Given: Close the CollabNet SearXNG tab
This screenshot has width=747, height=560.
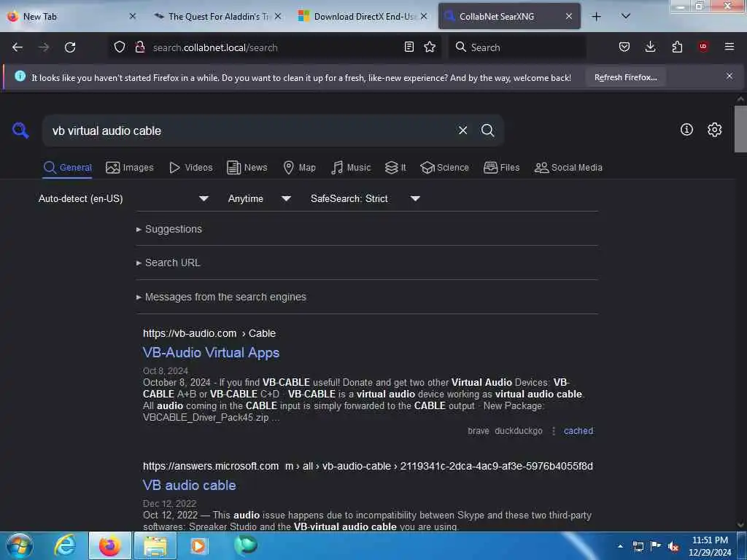Looking at the screenshot, I should pyautogui.click(x=569, y=17).
